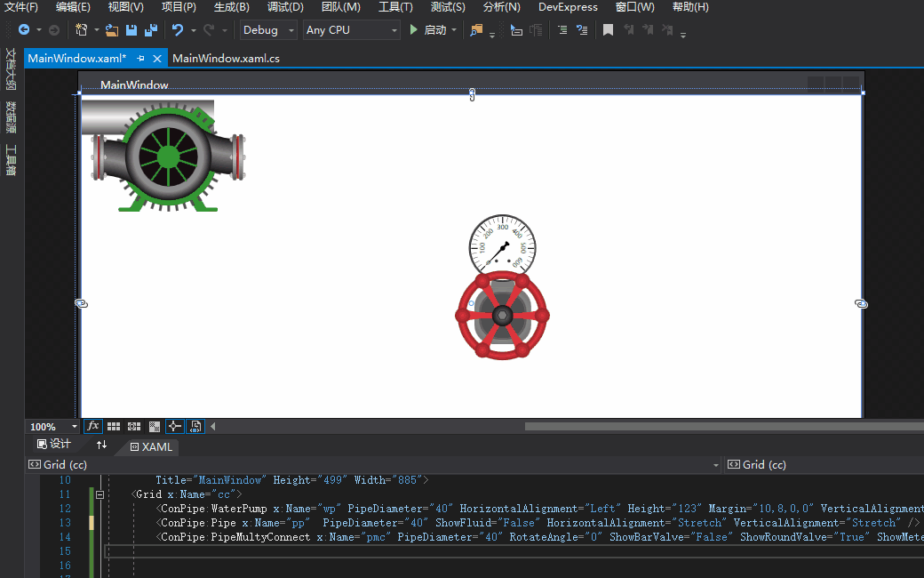Click the left margin chain link anchor
This screenshot has width=924, height=578.
click(x=82, y=303)
